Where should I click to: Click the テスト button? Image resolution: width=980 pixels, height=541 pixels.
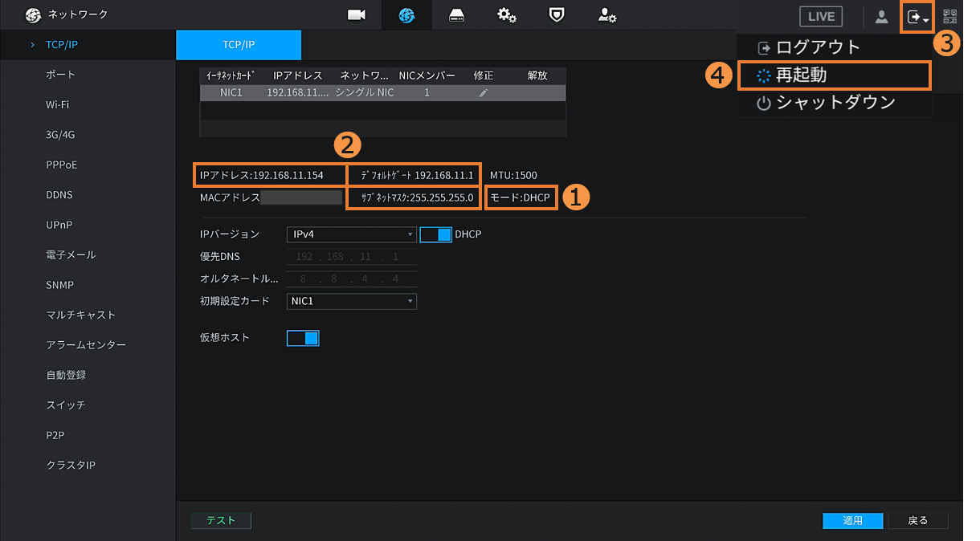pyautogui.click(x=221, y=521)
